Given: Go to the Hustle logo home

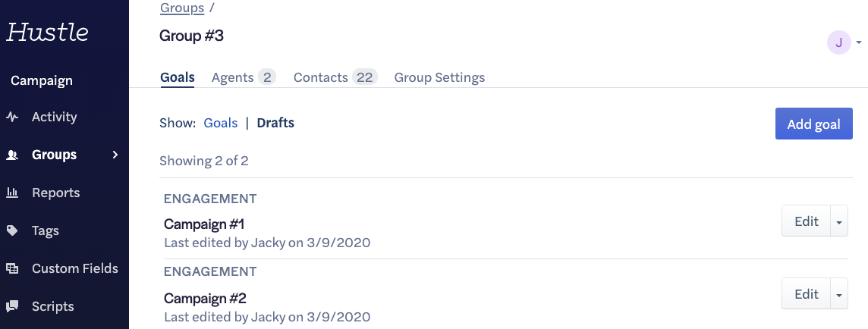Looking at the screenshot, I should [48, 32].
